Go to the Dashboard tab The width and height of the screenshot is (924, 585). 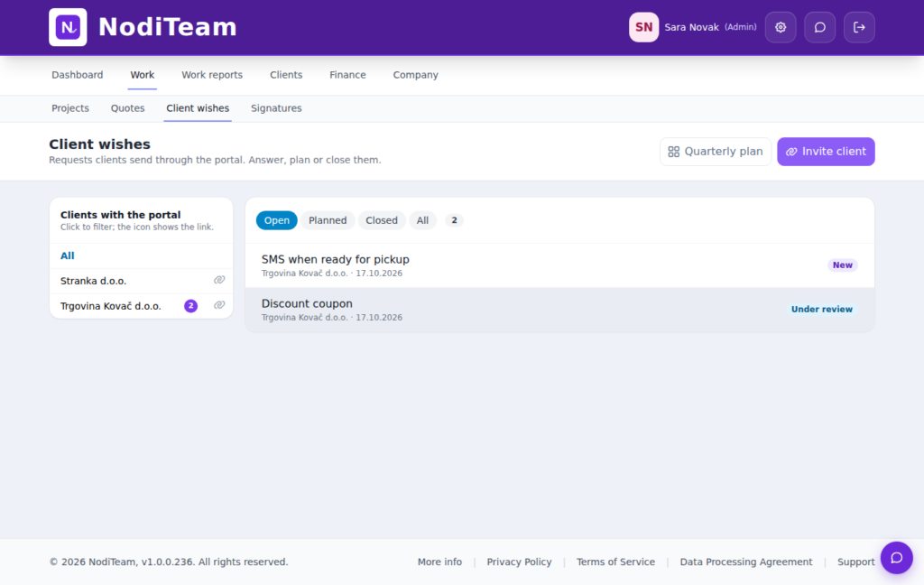[x=78, y=75]
